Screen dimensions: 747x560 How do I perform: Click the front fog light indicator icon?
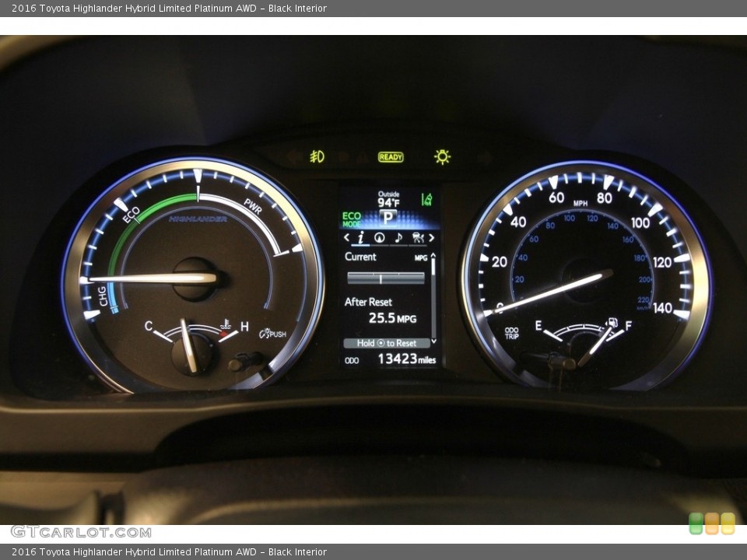(x=317, y=156)
